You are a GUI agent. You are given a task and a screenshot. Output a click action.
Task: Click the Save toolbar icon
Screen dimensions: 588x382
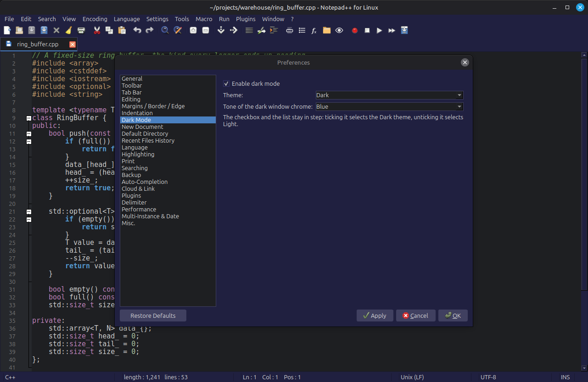32,30
